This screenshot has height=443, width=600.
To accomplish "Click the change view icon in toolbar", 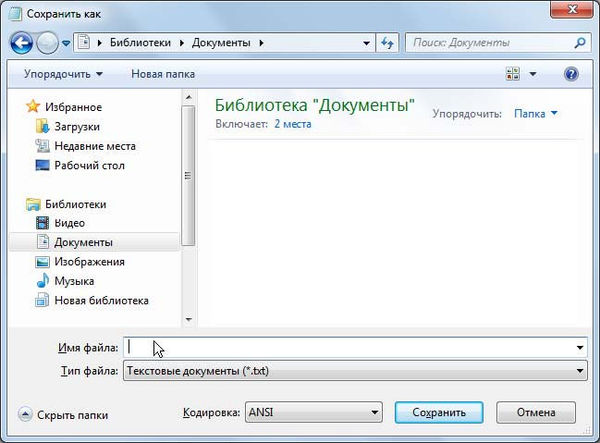I will [x=513, y=74].
